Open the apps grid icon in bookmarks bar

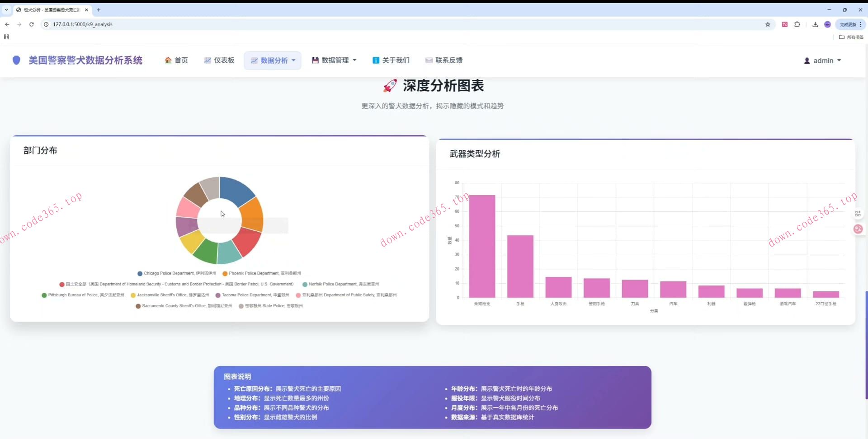6,37
